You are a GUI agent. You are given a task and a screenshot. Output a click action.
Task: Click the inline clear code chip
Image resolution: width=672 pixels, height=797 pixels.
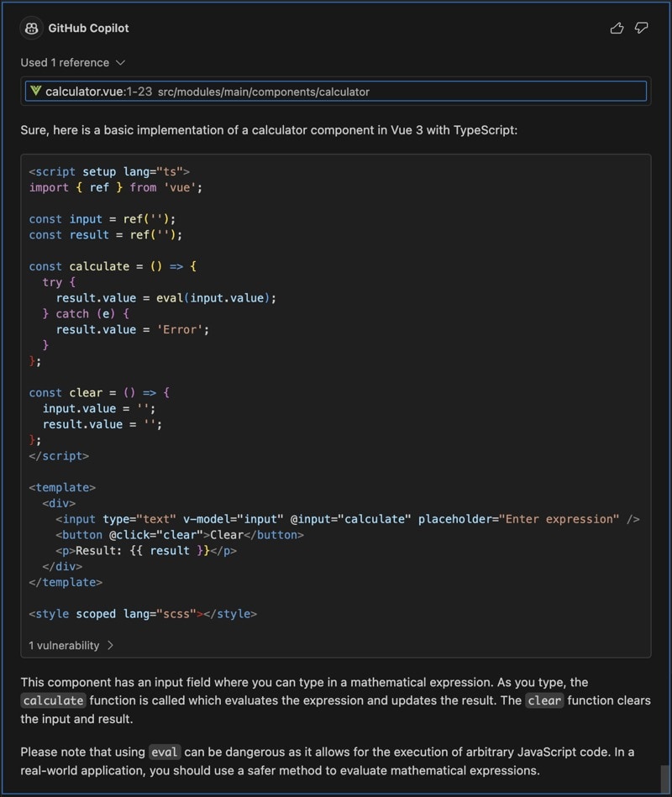coord(544,700)
